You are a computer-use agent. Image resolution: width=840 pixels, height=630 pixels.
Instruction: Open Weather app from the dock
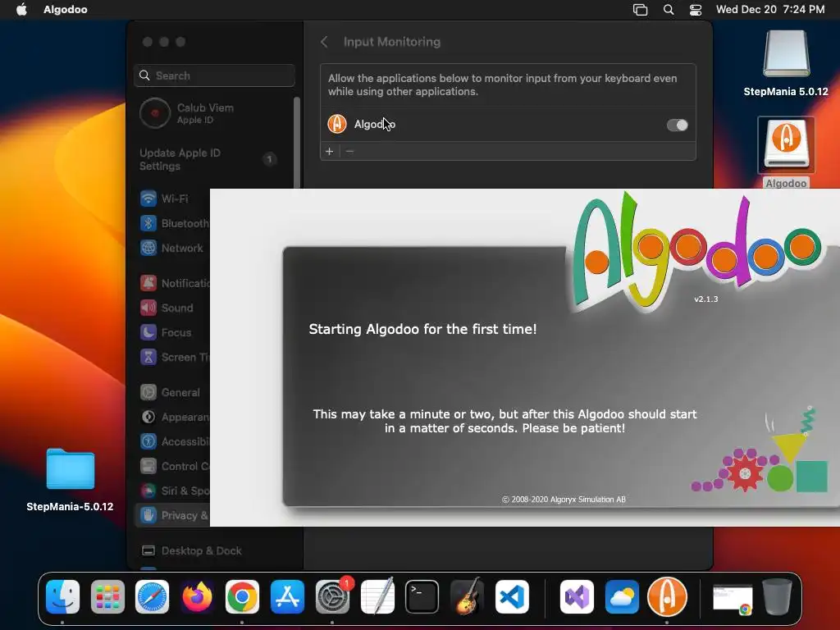[x=622, y=596]
